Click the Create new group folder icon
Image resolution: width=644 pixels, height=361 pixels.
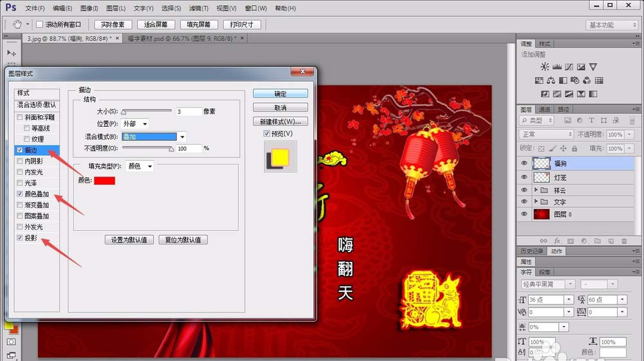click(x=596, y=240)
